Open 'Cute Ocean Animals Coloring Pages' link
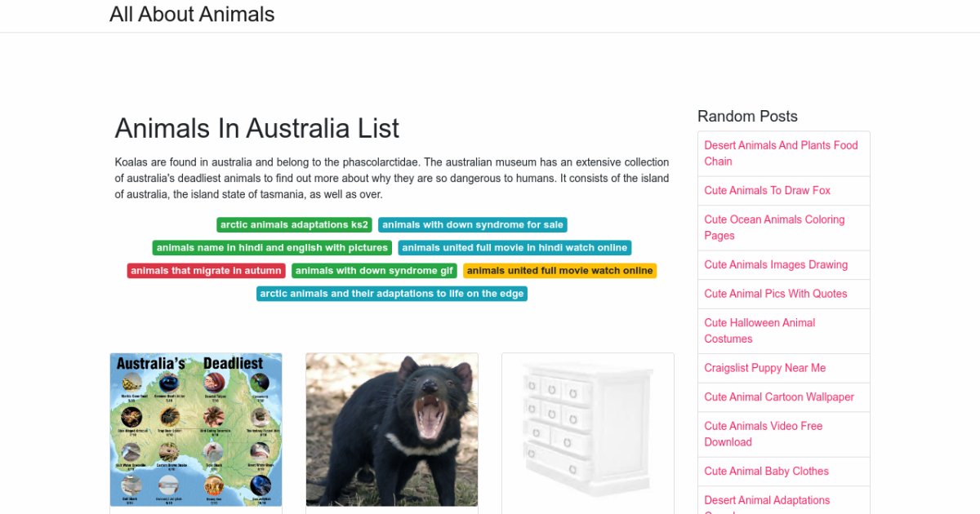 (774, 228)
